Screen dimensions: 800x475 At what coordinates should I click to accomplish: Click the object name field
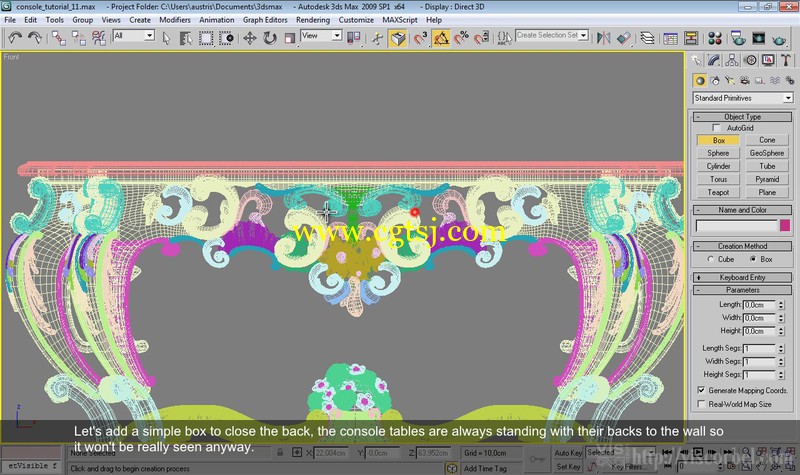[736, 226]
